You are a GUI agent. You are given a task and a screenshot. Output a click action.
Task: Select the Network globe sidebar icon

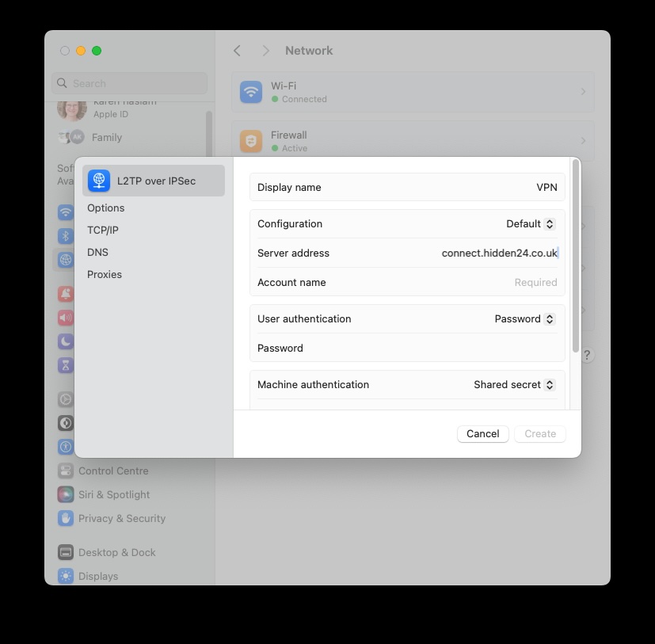(66, 260)
